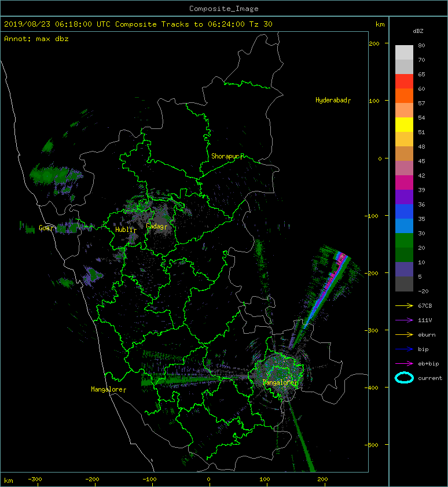Click the 'Tz 30' text in header
448x487 pixels.
click(x=261, y=24)
